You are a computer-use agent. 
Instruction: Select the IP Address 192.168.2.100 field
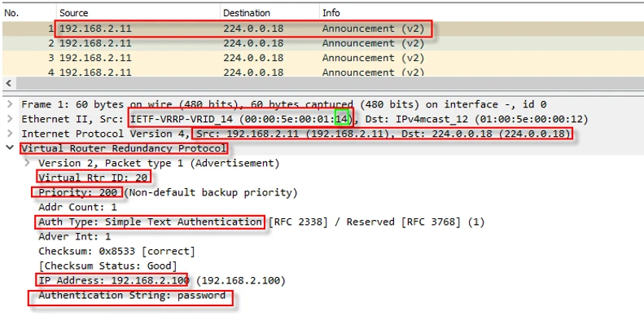(162, 281)
